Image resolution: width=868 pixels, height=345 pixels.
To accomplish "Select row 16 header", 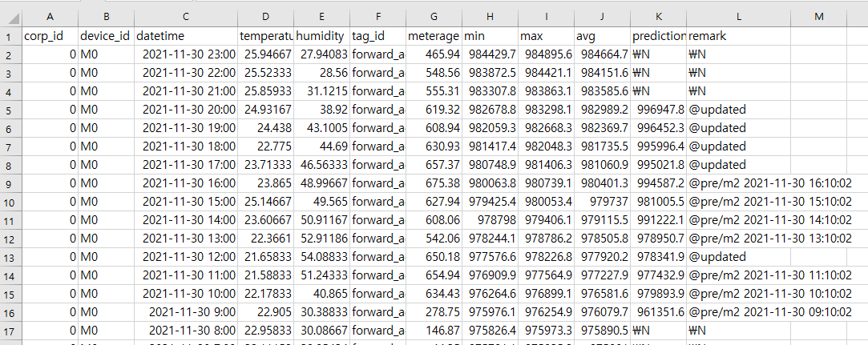I will coord(11,312).
